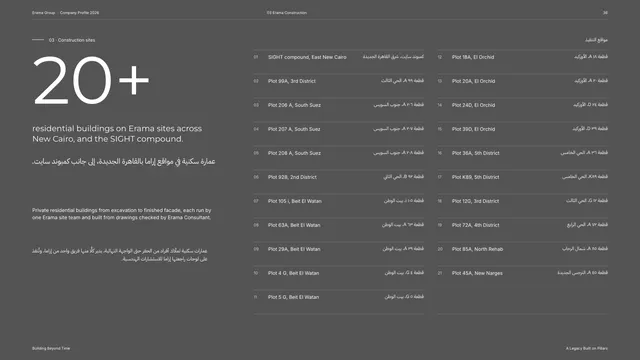640x360 pixels.
Task: Click row number '21' before Plot 45A
Action: [x=440, y=273]
